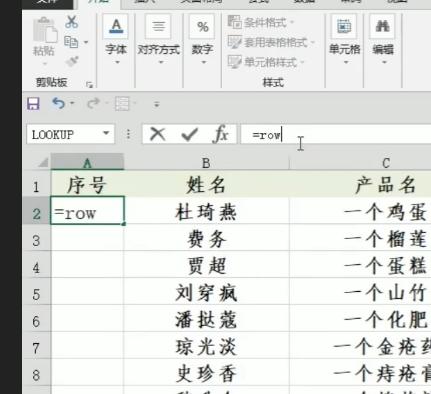
Task: Click in the formula bar text field
Action: click(x=336, y=135)
